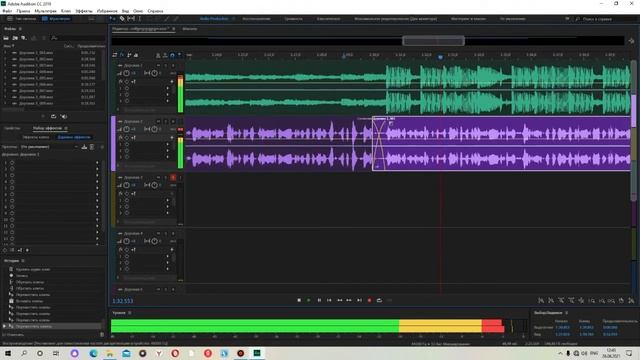
Task: Show EQ section in track headers
Action: (x=136, y=55)
